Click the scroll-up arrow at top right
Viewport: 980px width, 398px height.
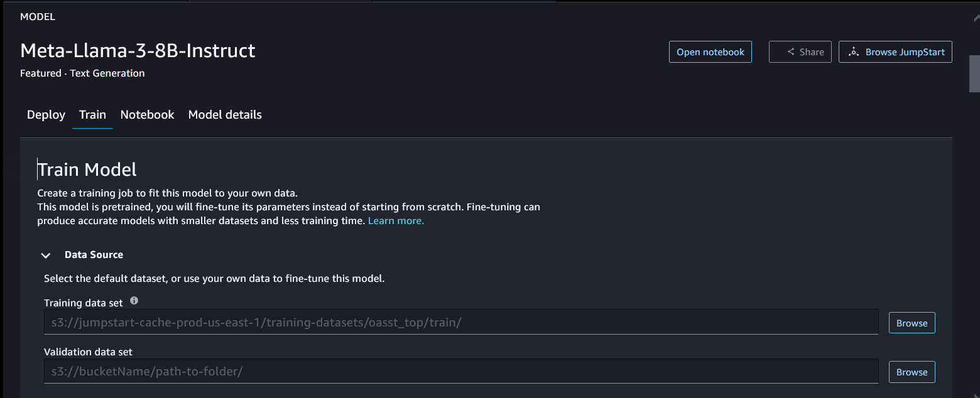coord(974,18)
